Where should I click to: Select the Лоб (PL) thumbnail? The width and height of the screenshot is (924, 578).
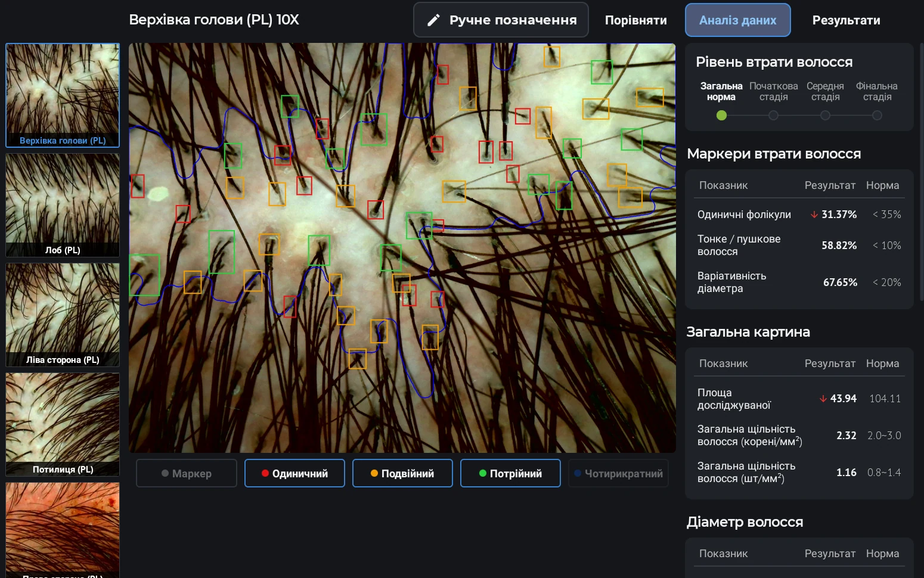(63, 205)
